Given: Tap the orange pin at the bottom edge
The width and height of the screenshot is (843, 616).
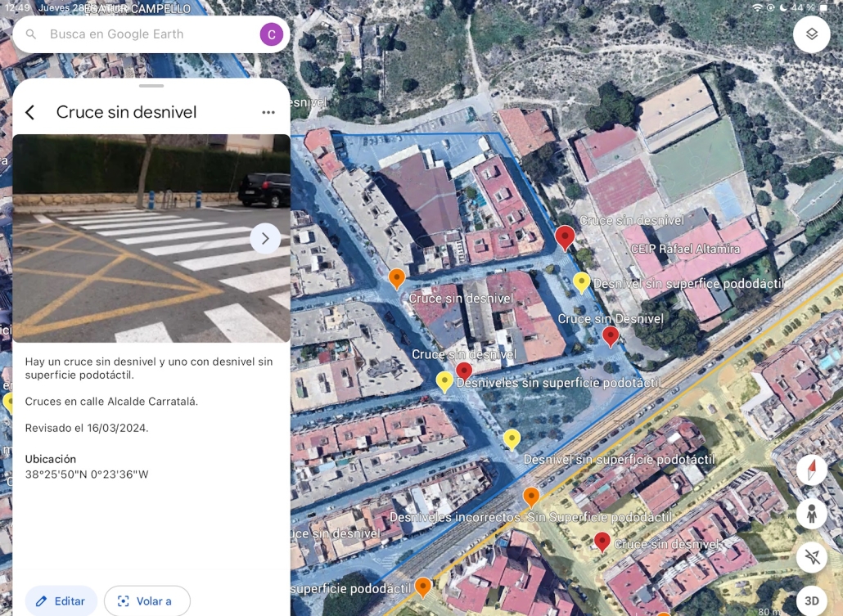Looking at the screenshot, I should tap(423, 587).
